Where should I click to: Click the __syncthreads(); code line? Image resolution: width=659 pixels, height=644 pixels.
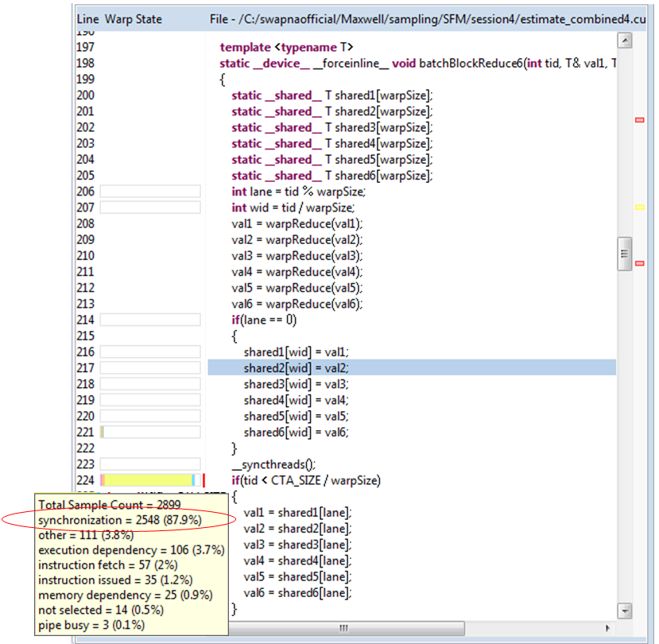pyautogui.click(x=273, y=464)
